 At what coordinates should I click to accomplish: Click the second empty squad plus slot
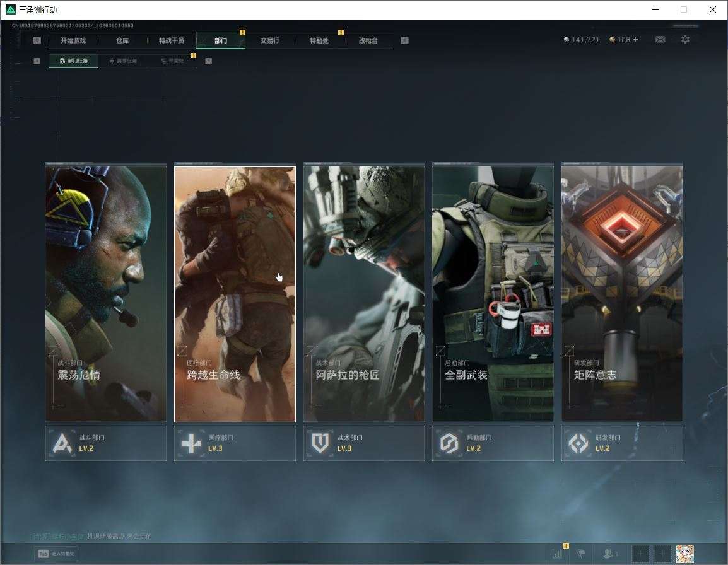click(662, 554)
